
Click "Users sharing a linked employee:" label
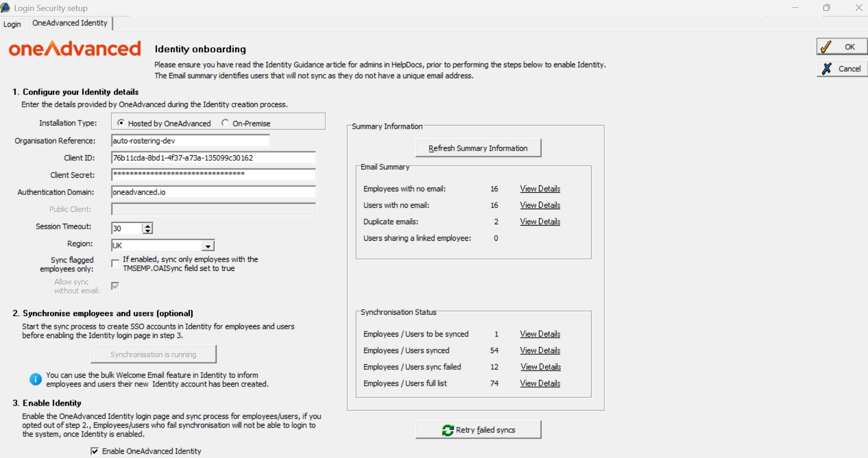(417, 238)
